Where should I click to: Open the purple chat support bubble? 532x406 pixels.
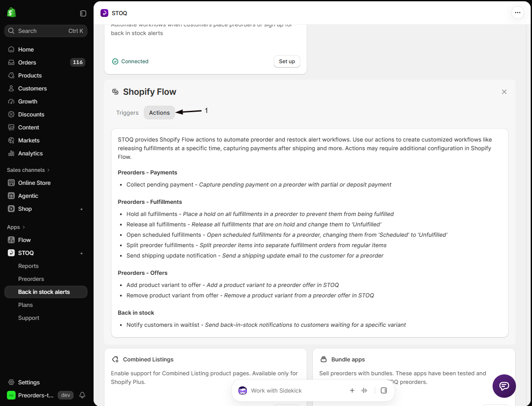[504, 386]
